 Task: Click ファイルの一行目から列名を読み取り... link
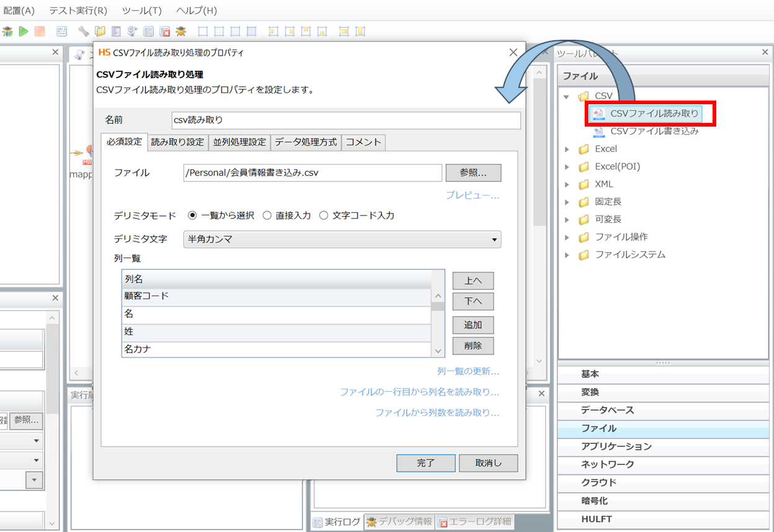pos(419,392)
